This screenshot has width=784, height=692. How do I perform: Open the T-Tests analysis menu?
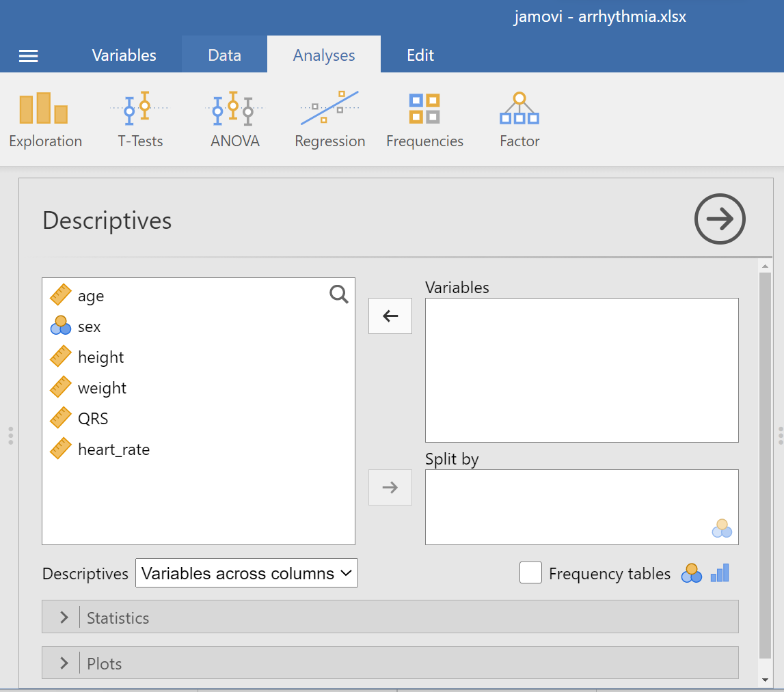(x=140, y=121)
